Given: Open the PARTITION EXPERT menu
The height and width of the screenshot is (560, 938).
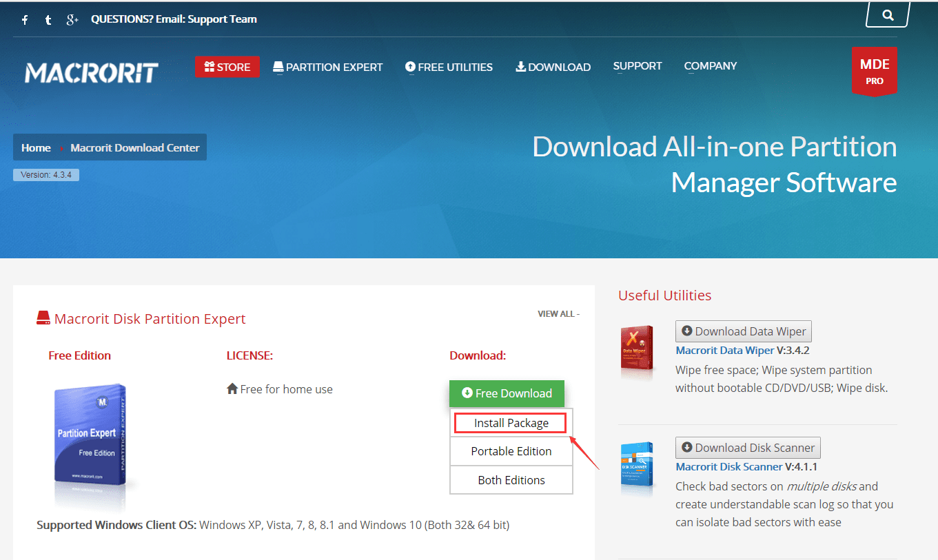Looking at the screenshot, I should point(327,67).
